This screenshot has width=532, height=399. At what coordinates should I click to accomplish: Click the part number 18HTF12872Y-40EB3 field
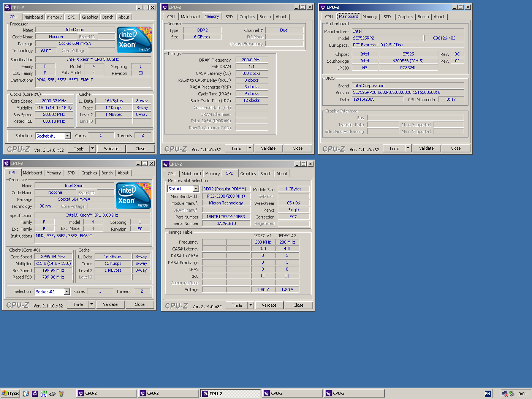(226, 217)
